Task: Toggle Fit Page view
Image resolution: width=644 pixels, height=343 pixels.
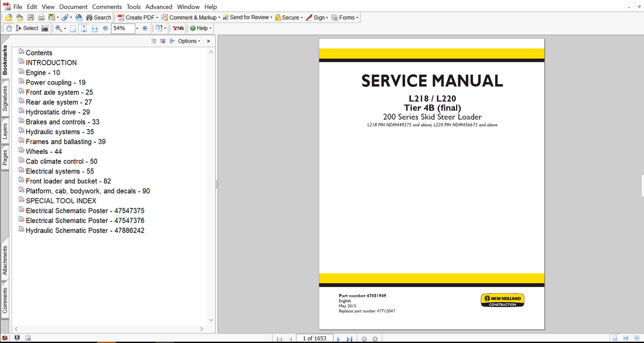Action: [x=84, y=28]
